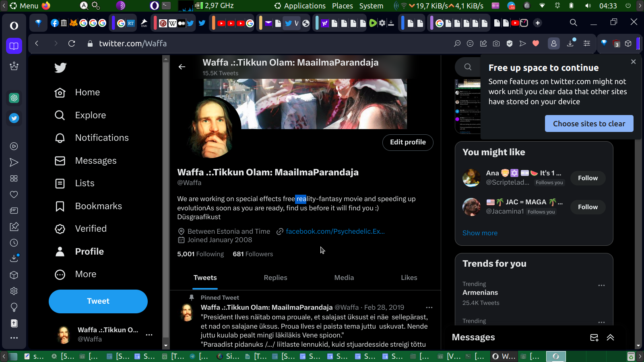Viewport: 644px width, 362px height.
Task: Open Explore in Twitter navigation
Action: (x=80, y=115)
